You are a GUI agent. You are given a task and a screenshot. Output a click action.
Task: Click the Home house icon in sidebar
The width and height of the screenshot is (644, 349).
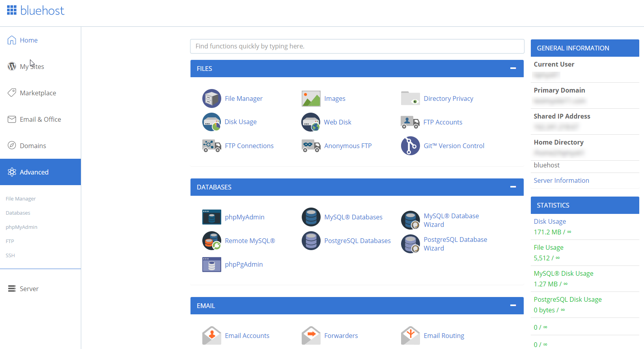click(12, 40)
